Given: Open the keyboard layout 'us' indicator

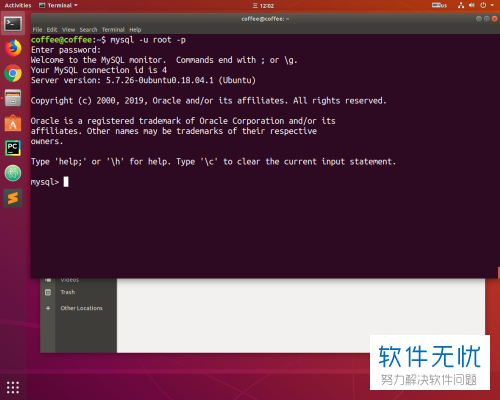Looking at the screenshot, I should [439, 5].
